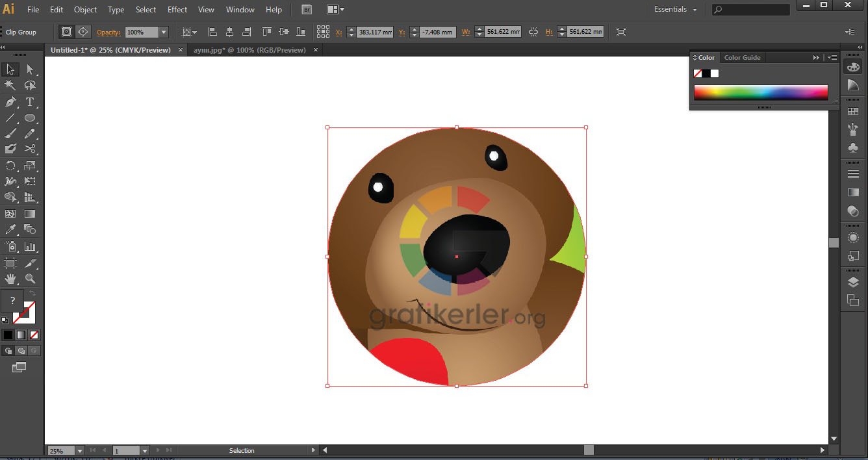Open the Color panel flyout menu

[832, 58]
